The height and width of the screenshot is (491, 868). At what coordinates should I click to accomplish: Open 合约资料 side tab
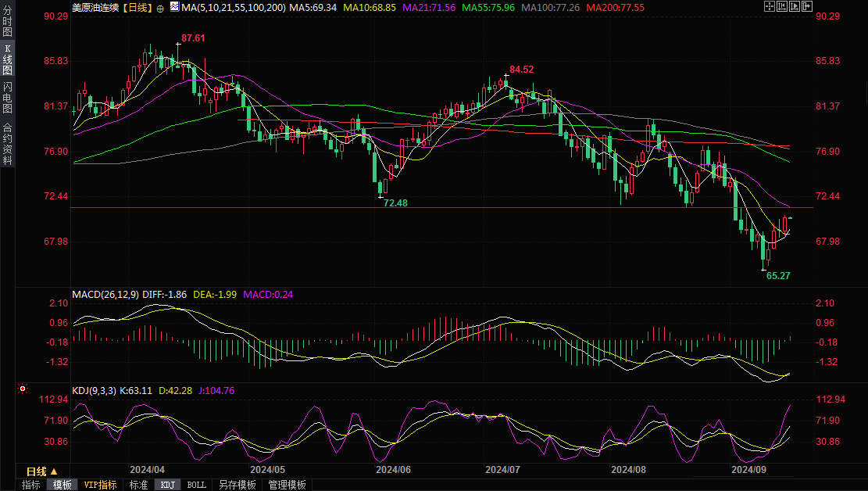[8, 143]
